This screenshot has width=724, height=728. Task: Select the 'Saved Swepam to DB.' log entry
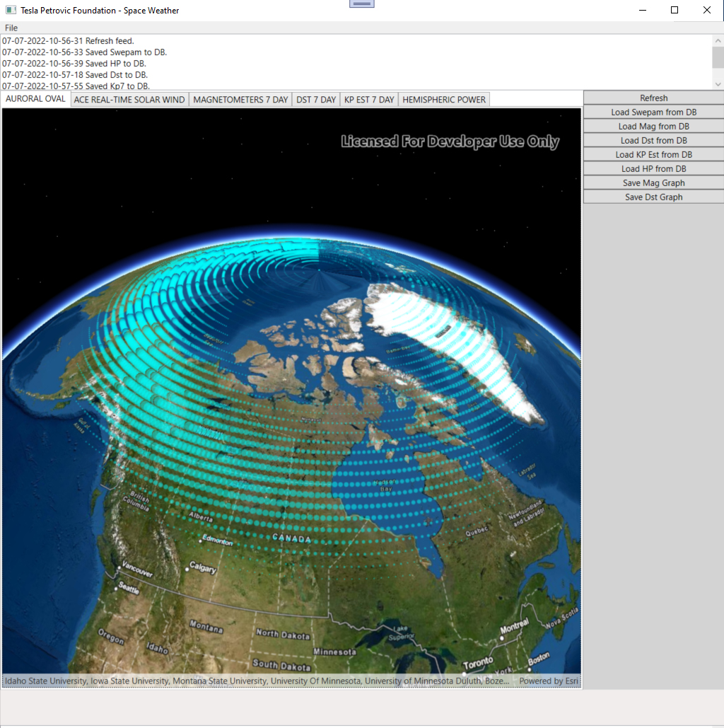point(84,52)
